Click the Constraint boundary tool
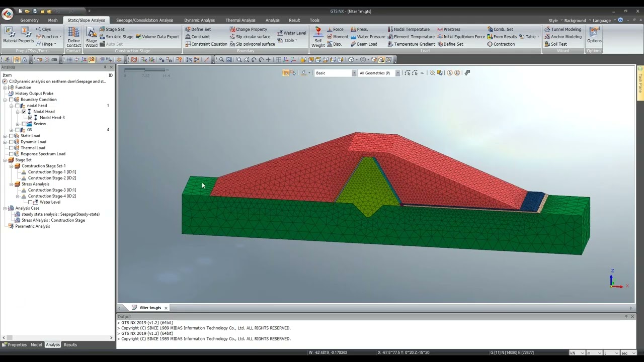 pyautogui.click(x=198, y=37)
